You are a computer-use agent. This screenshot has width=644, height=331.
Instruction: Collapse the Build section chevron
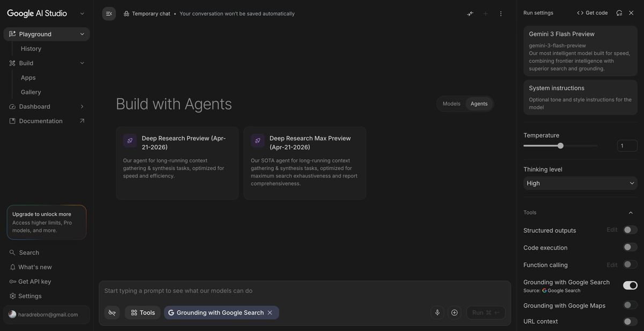[82, 63]
